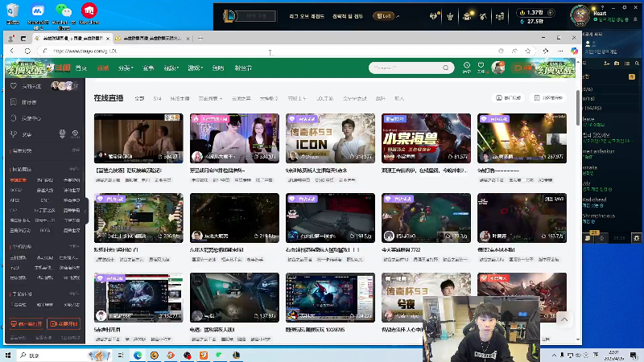
Task: Open the 传奇杯S3 ICON stream thumbnail
Action: [x=330, y=138]
